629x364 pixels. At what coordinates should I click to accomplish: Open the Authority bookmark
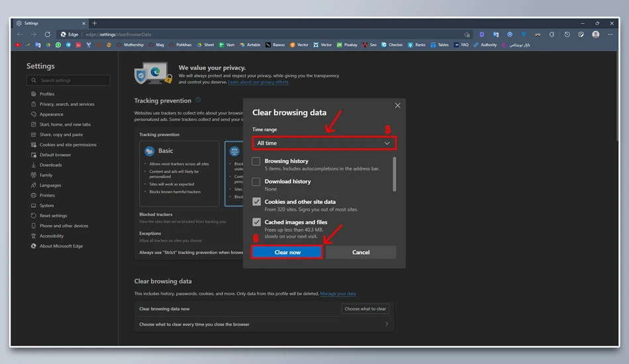coord(485,45)
